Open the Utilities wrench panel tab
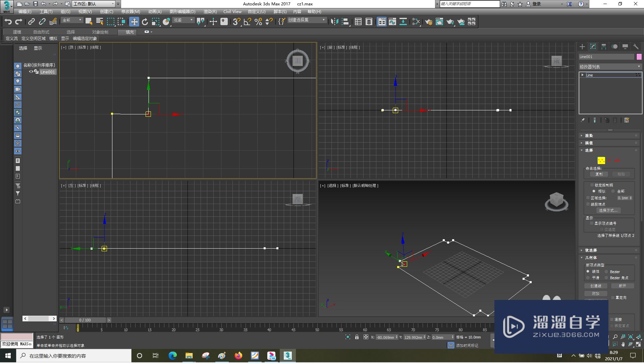 (x=636, y=47)
